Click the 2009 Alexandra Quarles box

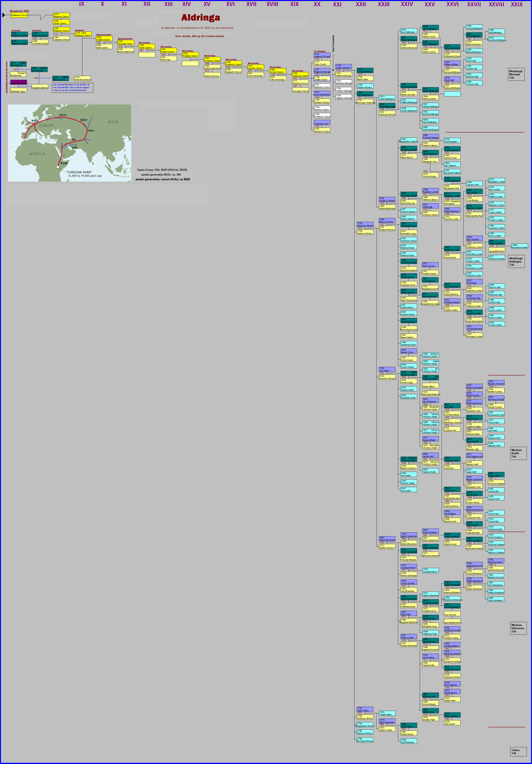tap(519, 246)
